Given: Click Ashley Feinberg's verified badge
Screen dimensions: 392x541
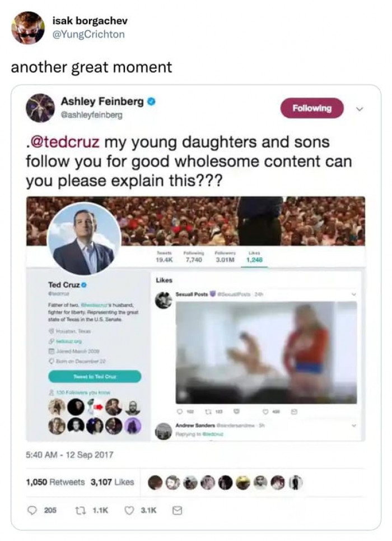Looking at the screenshot, I should click(151, 101).
